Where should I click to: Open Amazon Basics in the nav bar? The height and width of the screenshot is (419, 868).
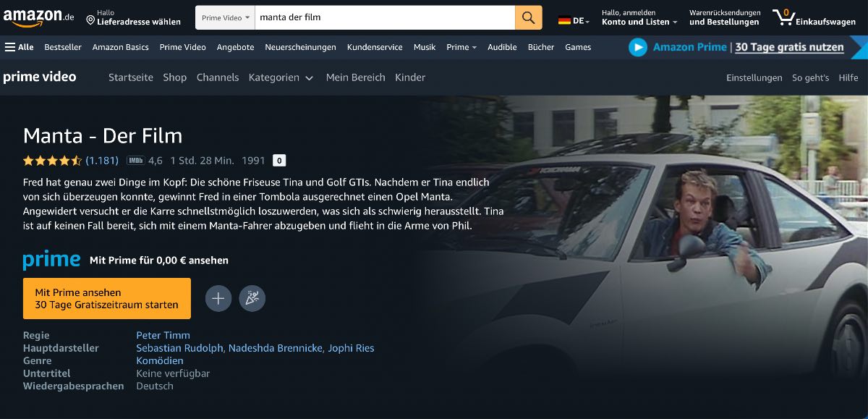click(121, 47)
